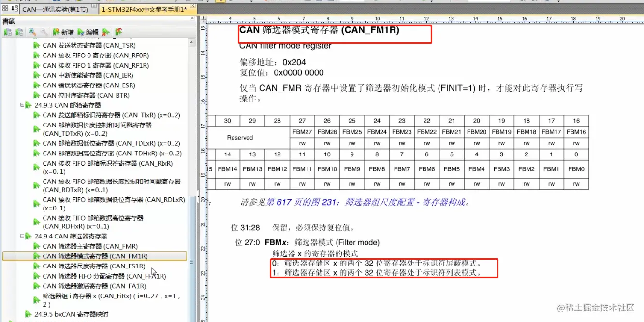Click the subtitle CAN filter mode register
644x322 pixels.
(x=285, y=46)
